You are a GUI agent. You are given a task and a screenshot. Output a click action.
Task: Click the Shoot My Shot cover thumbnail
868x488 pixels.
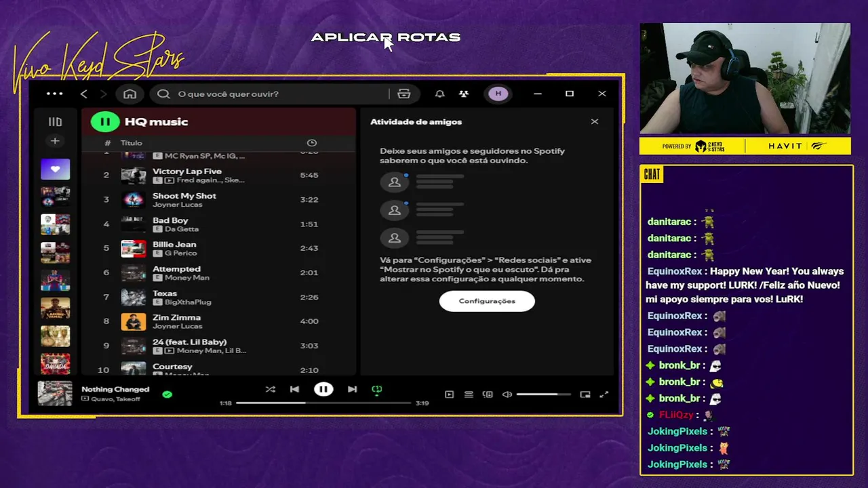(x=134, y=200)
